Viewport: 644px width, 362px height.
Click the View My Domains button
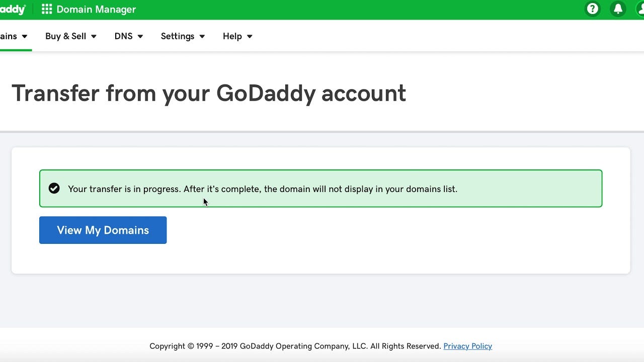click(103, 230)
